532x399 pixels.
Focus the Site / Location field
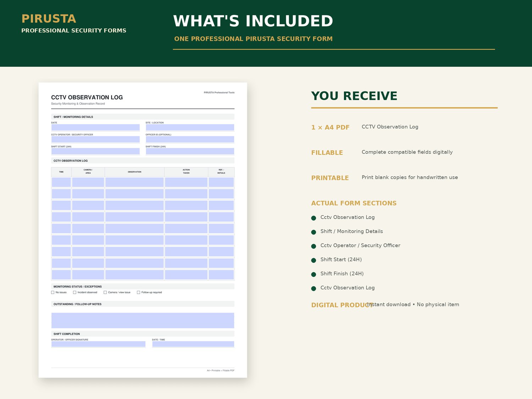[x=190, y=127]
